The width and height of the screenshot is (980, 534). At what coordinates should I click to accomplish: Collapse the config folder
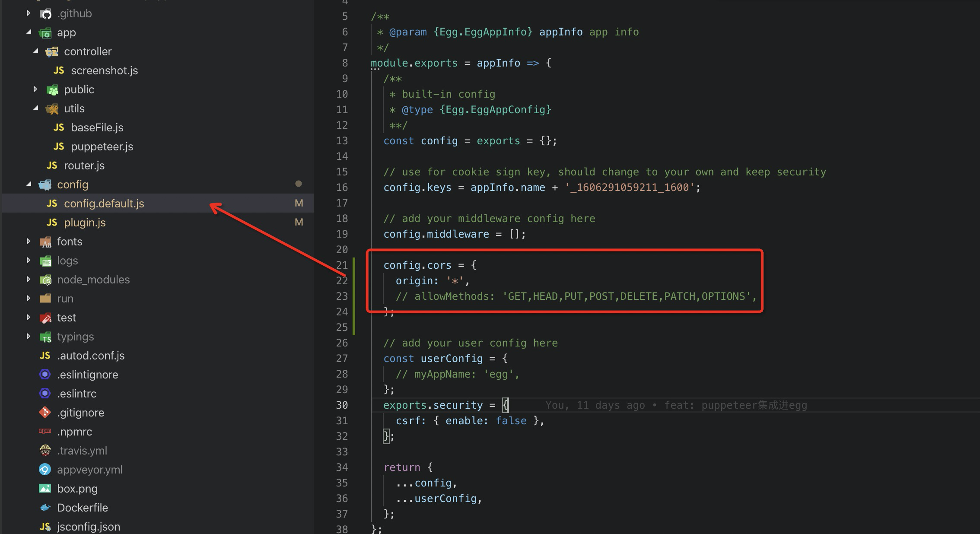[29, 184]
